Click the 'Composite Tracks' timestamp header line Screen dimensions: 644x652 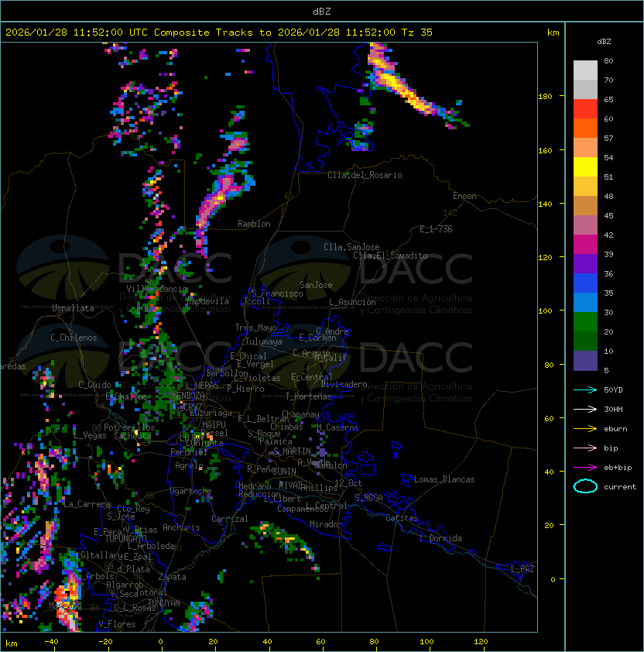(219, 32)
